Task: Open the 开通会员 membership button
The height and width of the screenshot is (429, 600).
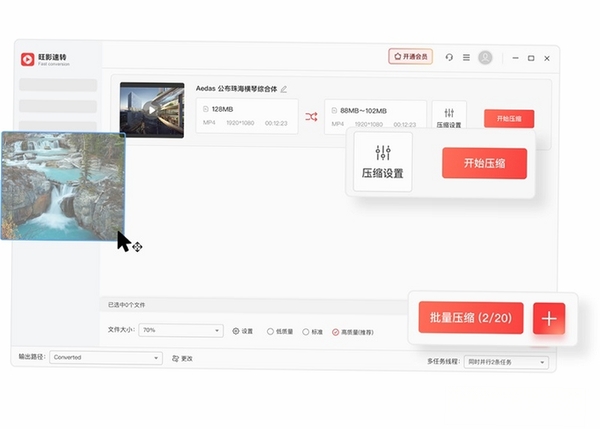Action: click(x=411, y=57)
